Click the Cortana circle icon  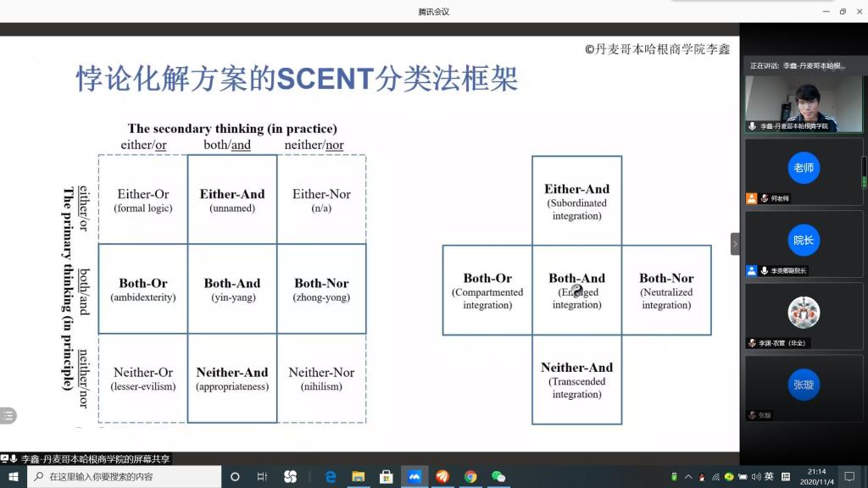coord(235,477)
